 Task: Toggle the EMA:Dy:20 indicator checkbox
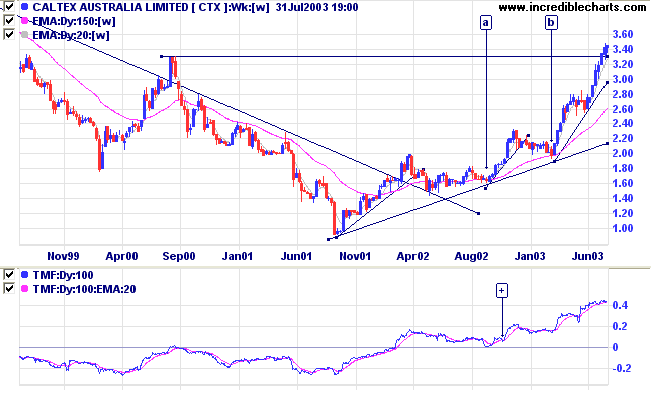(x=9, y=34)
